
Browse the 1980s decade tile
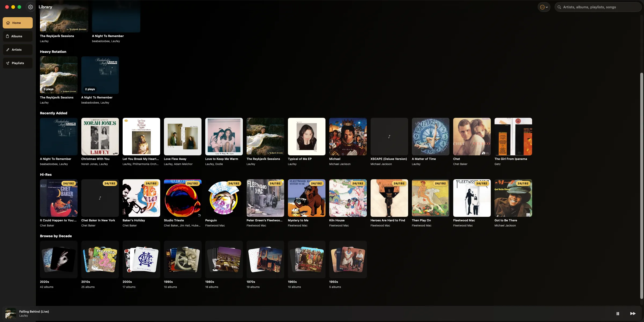[x=224, y=259]
